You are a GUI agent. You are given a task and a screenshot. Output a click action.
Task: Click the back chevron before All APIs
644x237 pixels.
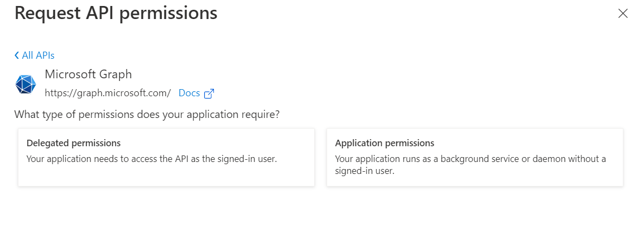(17, 55)
